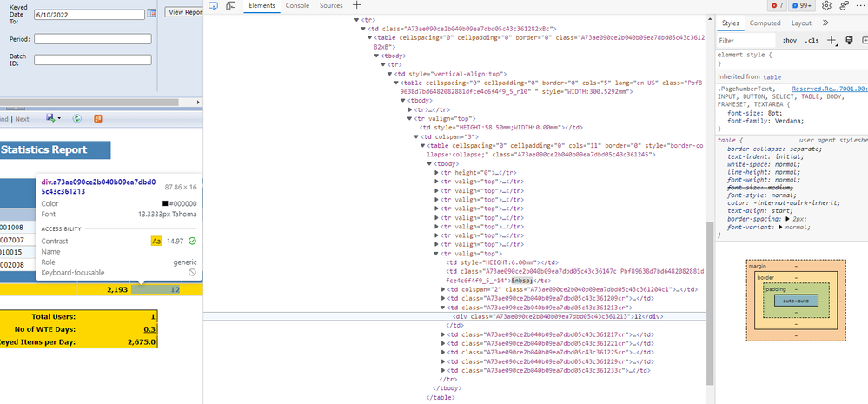868x404 pixels.
Task: Switch to the Console tab
Action: [x=297, y=6]
